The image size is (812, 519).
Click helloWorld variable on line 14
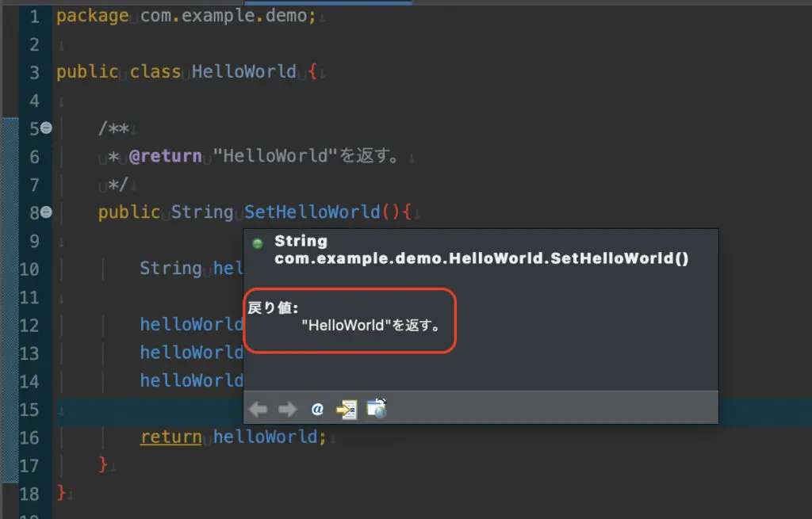(192, 381)
